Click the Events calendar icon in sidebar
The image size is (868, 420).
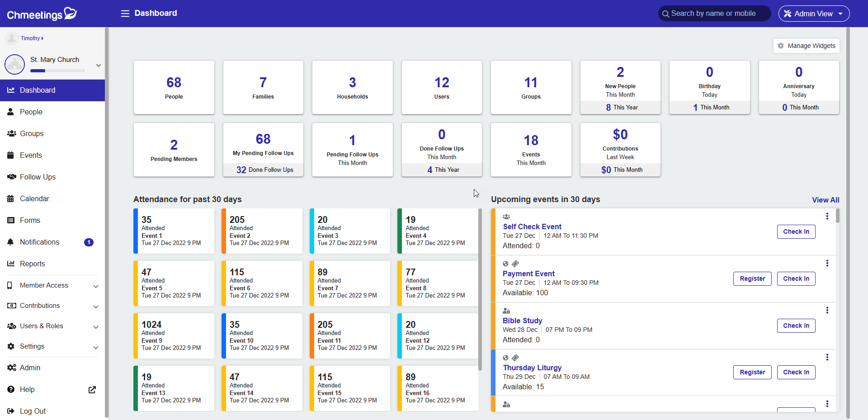point(11,156)
